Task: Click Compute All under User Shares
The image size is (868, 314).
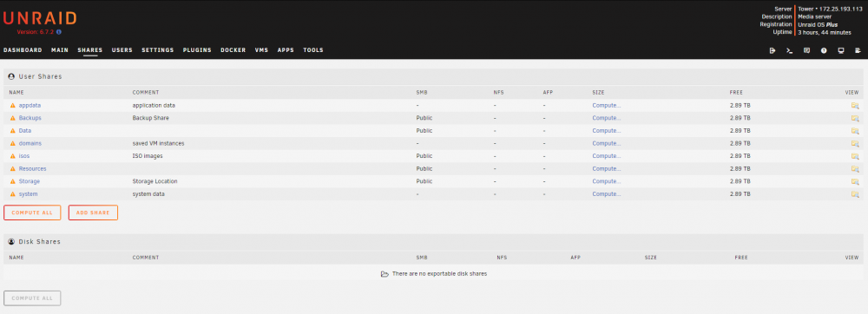Action: 32,213
